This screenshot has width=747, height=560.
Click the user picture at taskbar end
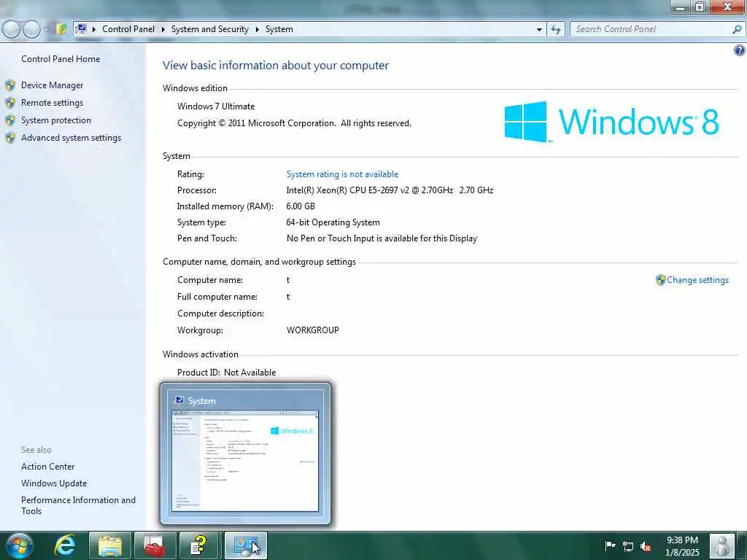pos(722,545)
